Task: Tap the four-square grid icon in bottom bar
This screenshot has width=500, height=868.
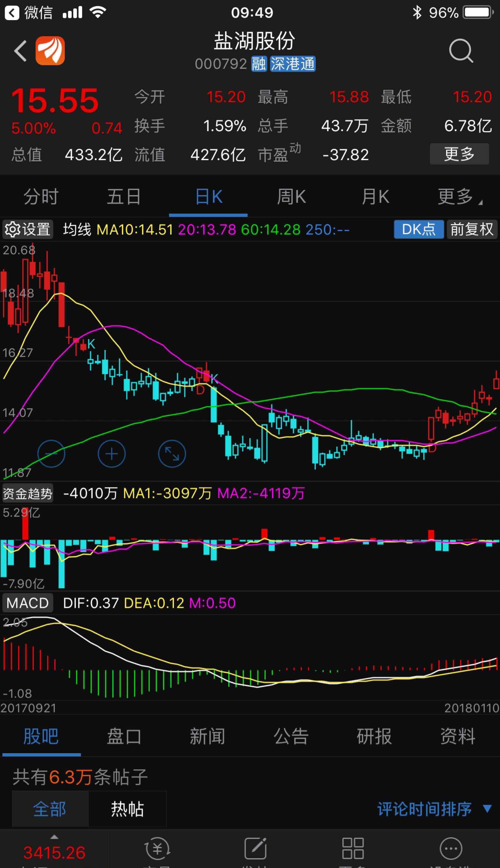Action: (x=353, y=848)
